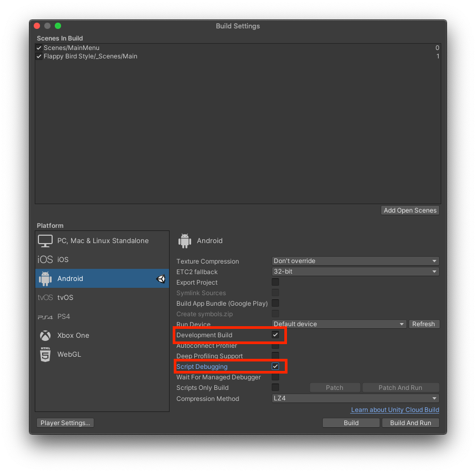Open the Texture Compression dropdown

(x=355, y=260)
